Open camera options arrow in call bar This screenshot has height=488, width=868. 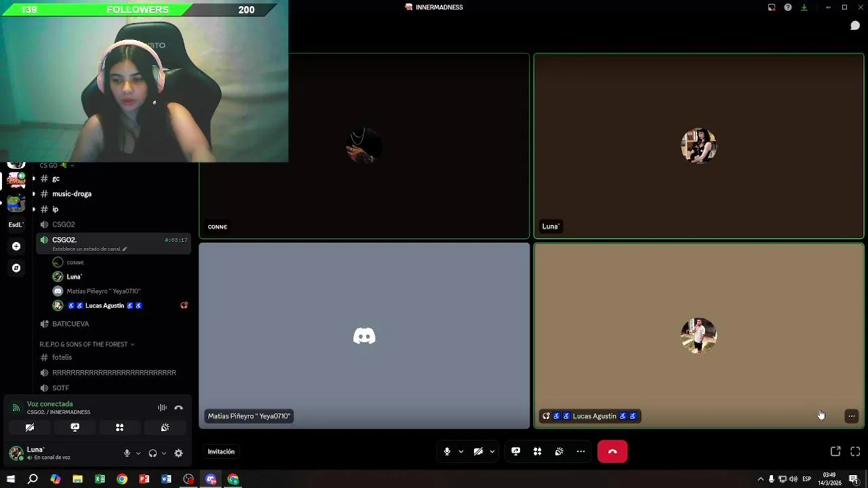(492, 451)
